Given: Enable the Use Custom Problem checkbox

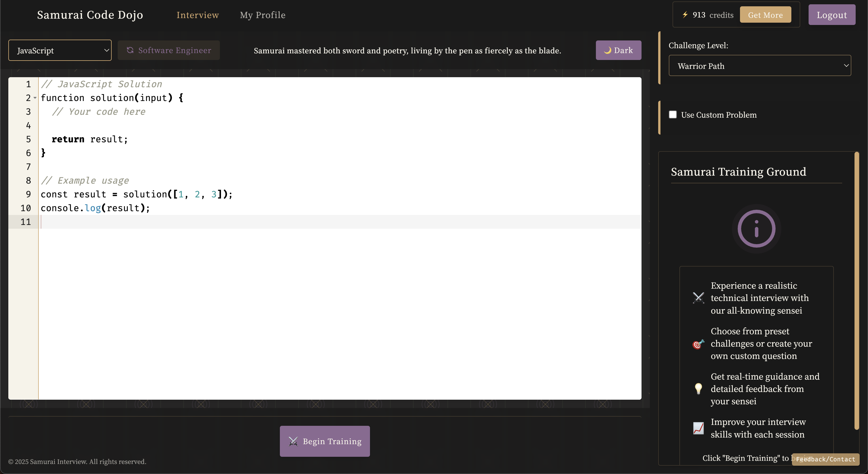Looking at the screenshot, I should click(673, 114).
